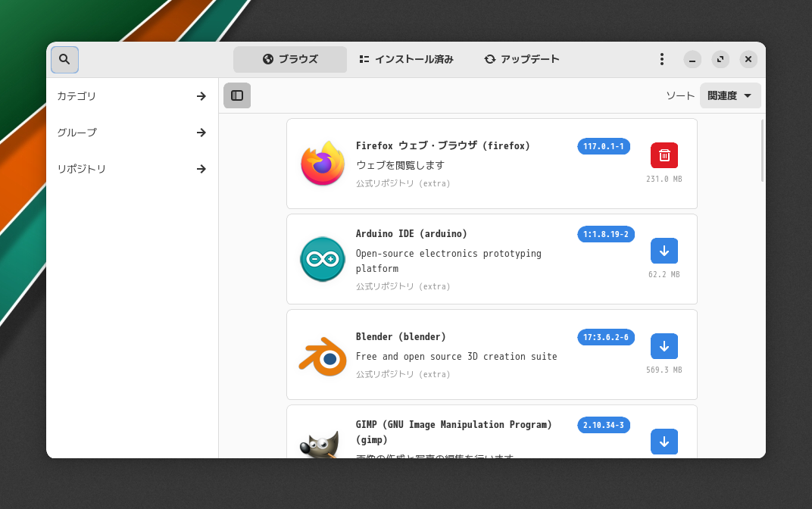
Task: Click the Blender application icon
Action: tap(323, 356)
